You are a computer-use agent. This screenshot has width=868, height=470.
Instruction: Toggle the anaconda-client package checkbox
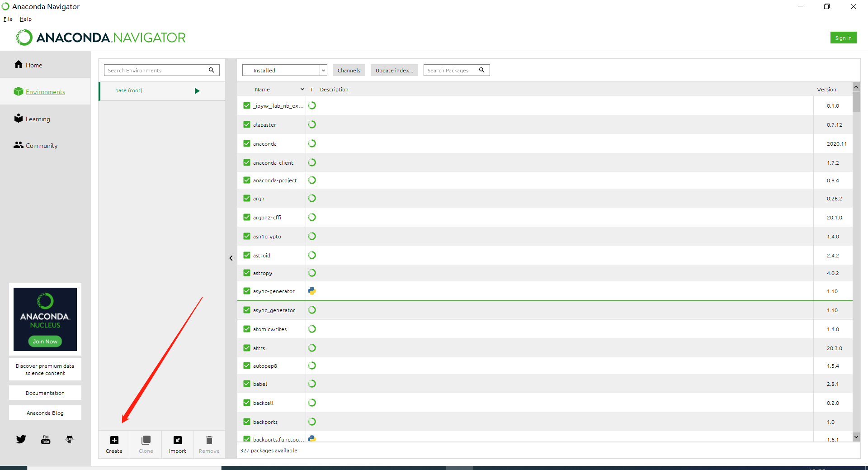(247, 162)
